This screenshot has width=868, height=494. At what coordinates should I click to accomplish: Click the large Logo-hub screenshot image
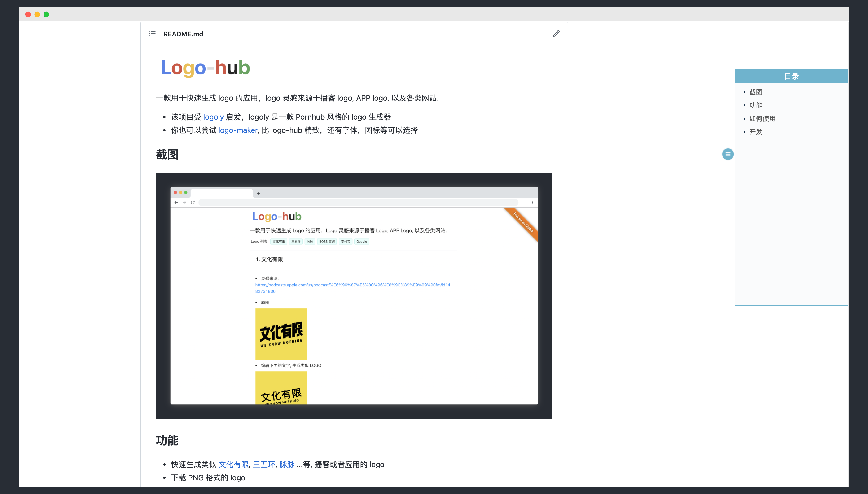pos(354,295)
